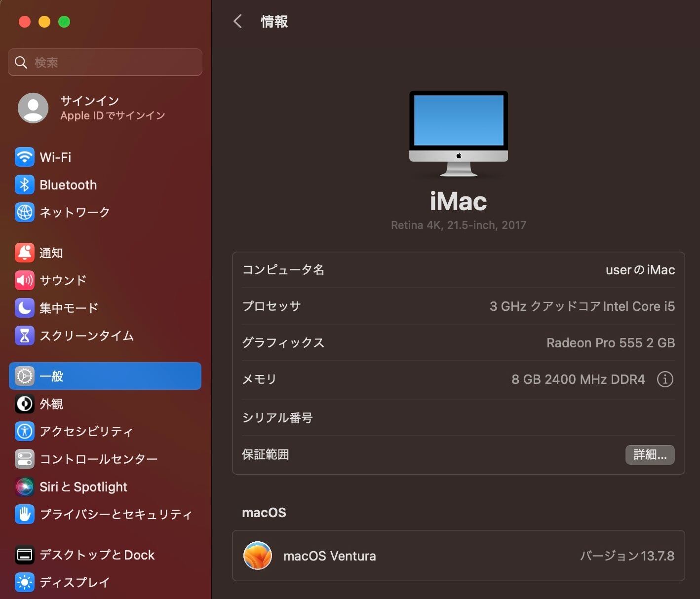Click the 詳細... warranty button
The image size is (700, 599).
(650, 454)
